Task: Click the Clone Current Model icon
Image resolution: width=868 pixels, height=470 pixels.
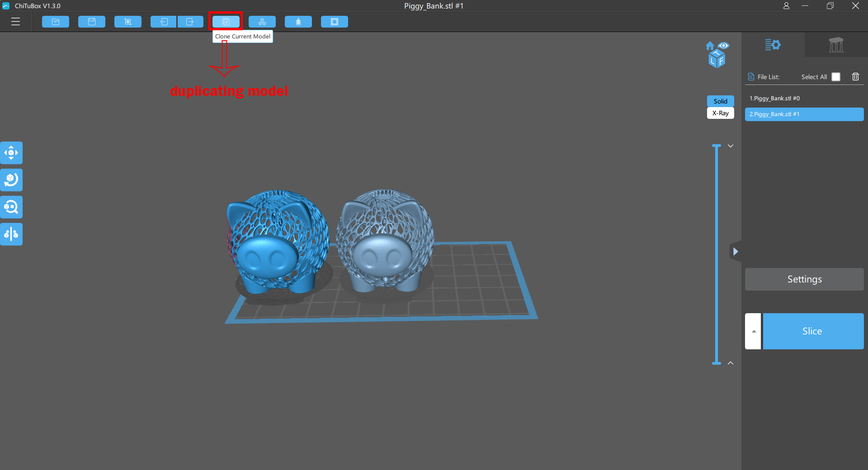Action: 226,22
